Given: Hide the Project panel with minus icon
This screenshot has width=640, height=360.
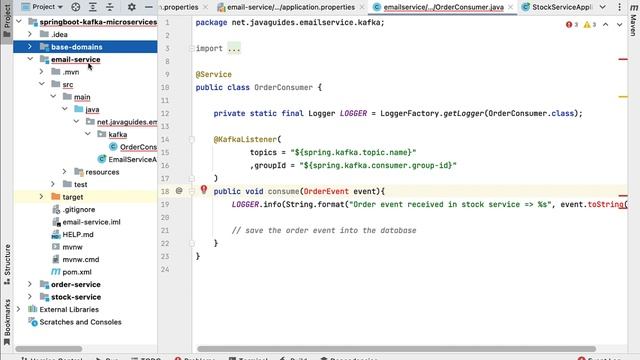Looking at the screenshot, I should 149,7.
